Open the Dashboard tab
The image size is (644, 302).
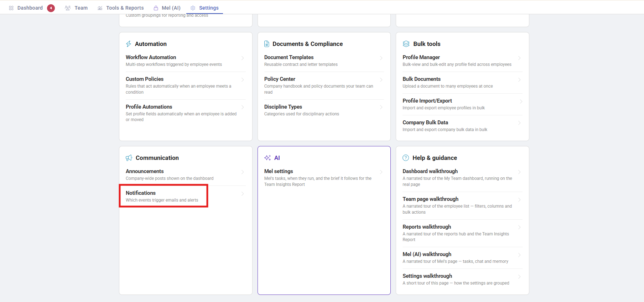[x=30, y=8]
